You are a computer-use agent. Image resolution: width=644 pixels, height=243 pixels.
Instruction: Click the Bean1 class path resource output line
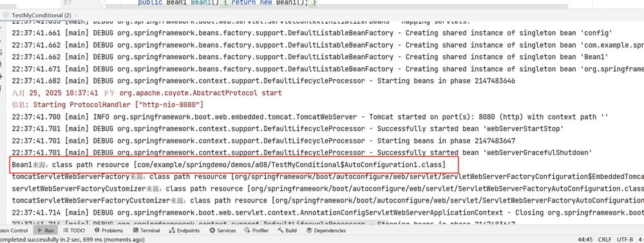point(229,165)
